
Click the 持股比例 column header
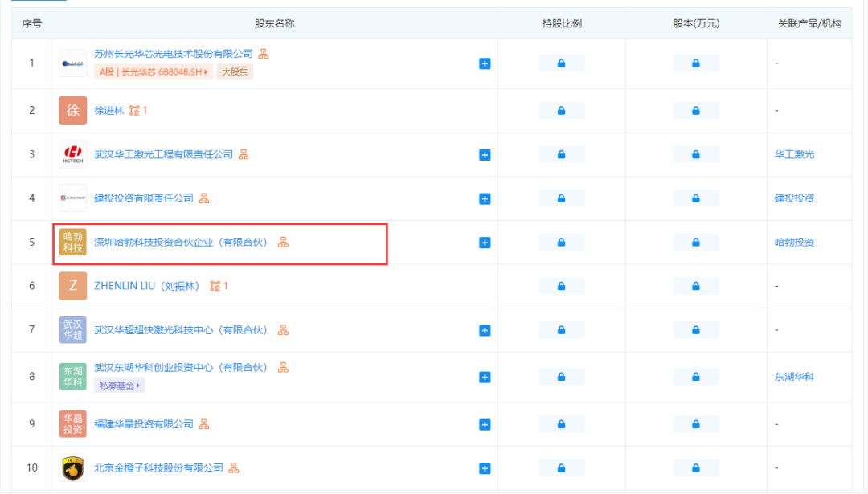[562, 23]
